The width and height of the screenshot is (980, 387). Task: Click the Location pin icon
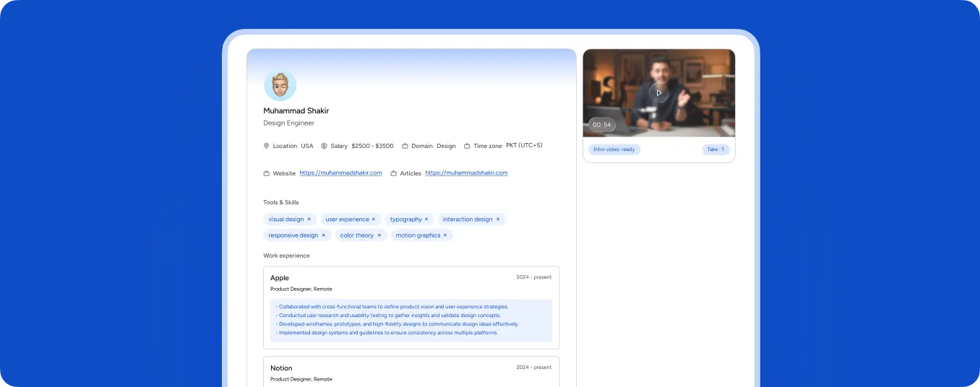267,146
